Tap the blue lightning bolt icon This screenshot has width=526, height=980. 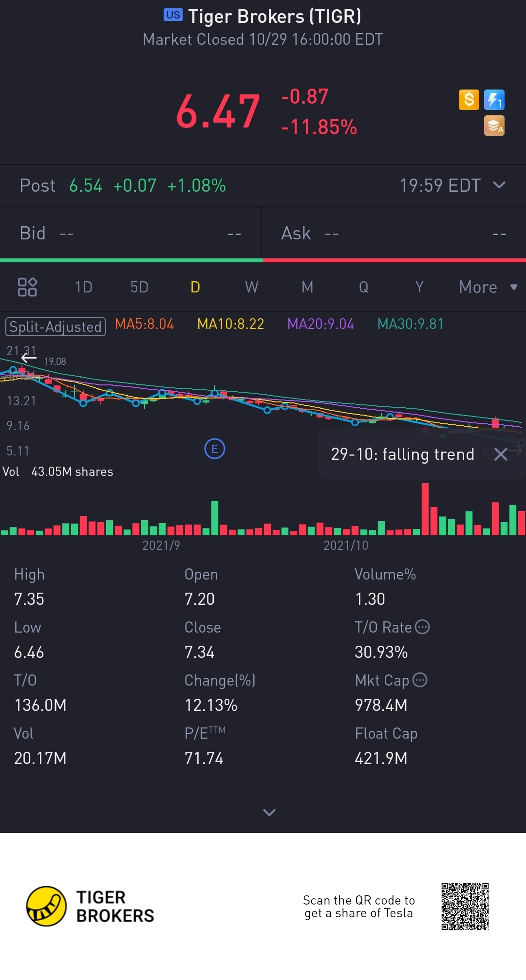click(494, 100)
